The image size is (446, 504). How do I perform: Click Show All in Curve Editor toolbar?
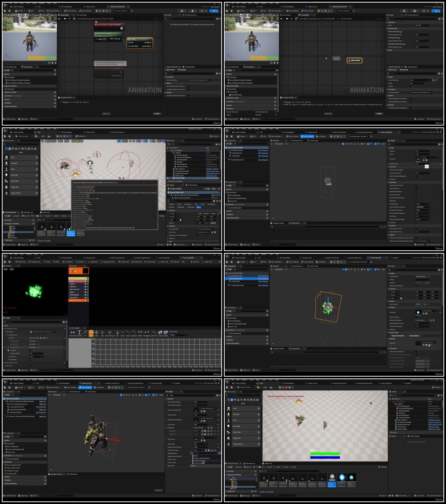tap(154, 333)
